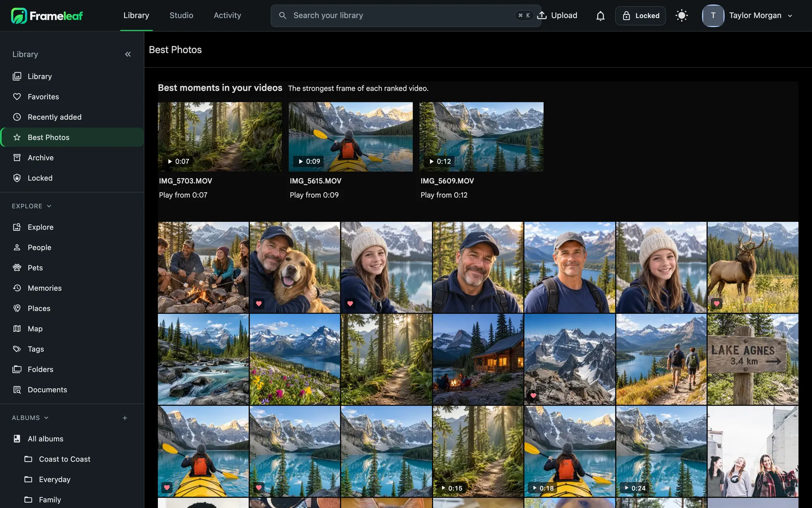
Task: Open Taylor Morgan account menu
Action: point(747,15)
